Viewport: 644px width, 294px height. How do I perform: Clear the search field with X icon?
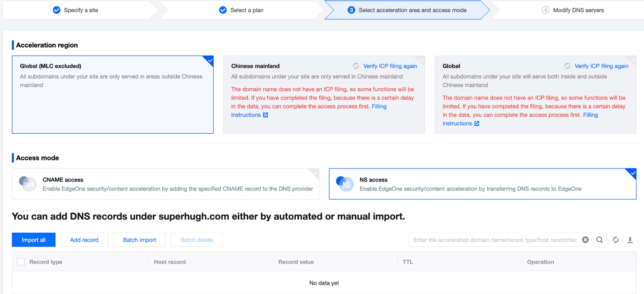585,240
